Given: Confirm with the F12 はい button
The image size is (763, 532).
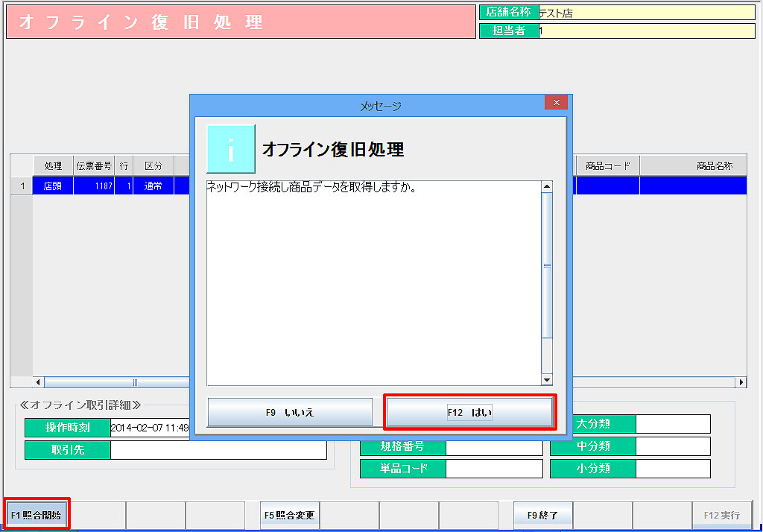Looking at the screenshot, I should tap(469, 412).
